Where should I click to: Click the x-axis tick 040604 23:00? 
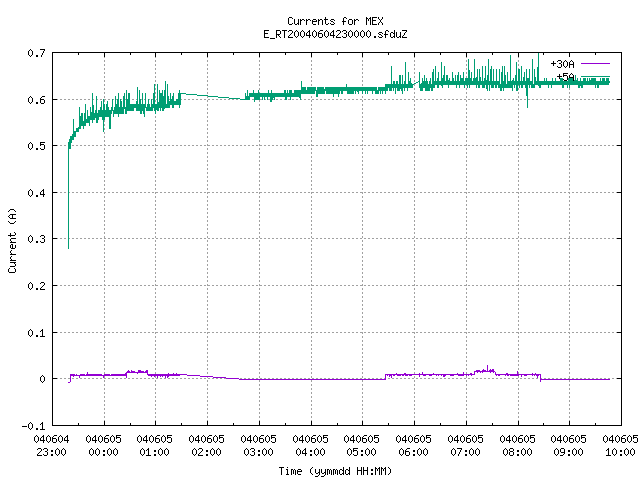click(51, 446)
